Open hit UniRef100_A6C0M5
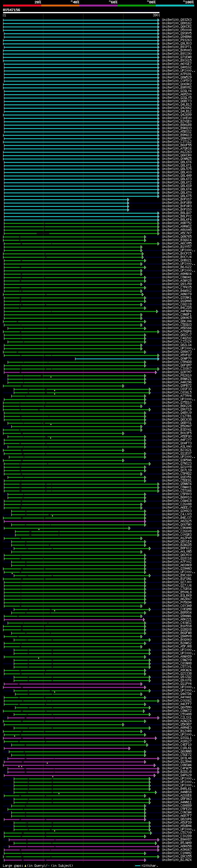Screen dimensions: 197x868 [x=177, y=243]
